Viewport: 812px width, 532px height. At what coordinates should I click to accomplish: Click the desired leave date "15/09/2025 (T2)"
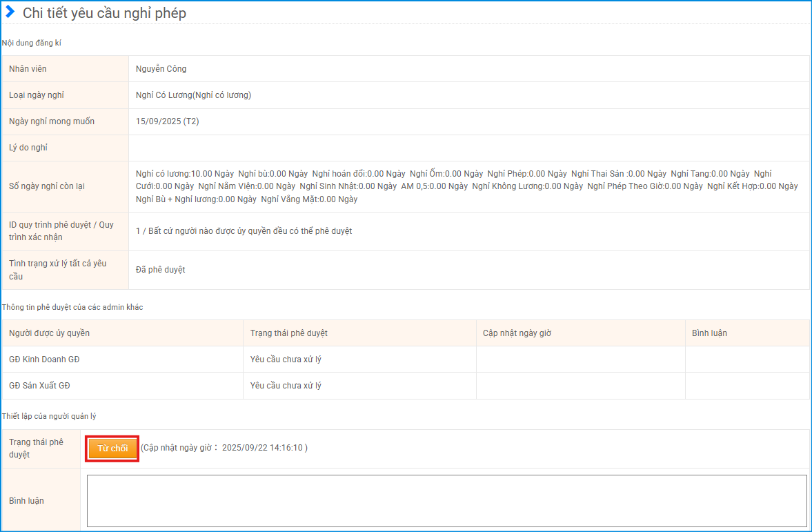(x=168, y=121)
